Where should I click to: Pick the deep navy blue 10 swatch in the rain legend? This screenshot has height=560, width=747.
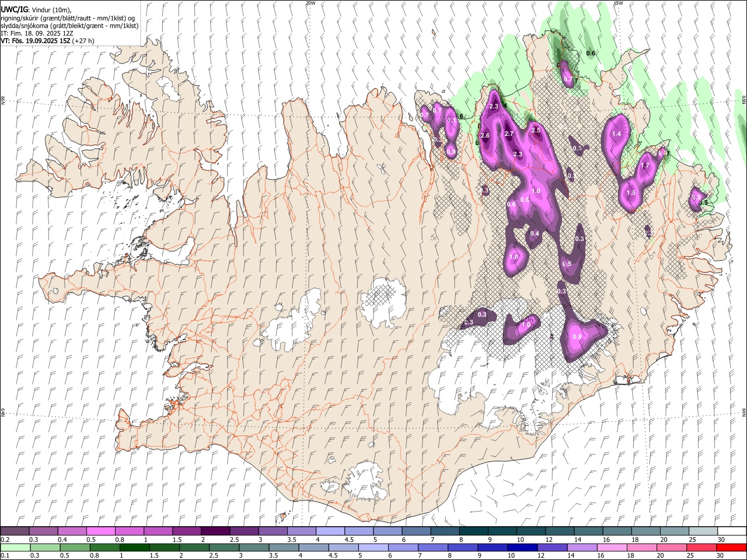pos(522,547)
